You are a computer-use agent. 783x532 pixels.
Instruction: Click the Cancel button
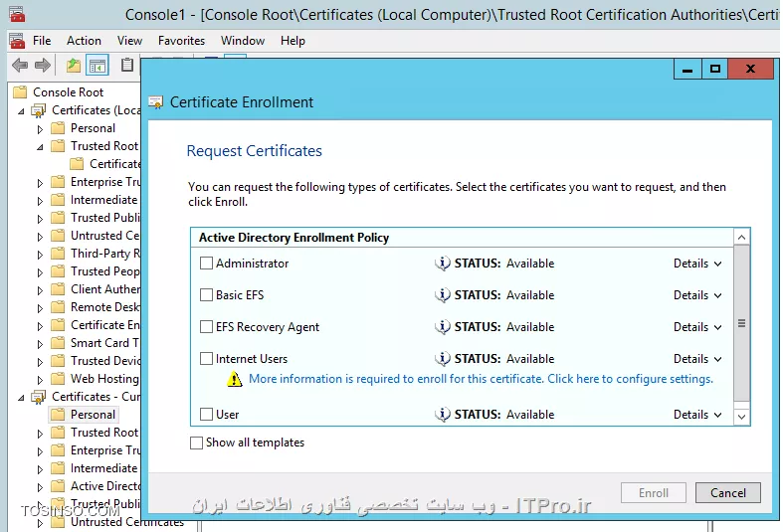coord(727,493)
